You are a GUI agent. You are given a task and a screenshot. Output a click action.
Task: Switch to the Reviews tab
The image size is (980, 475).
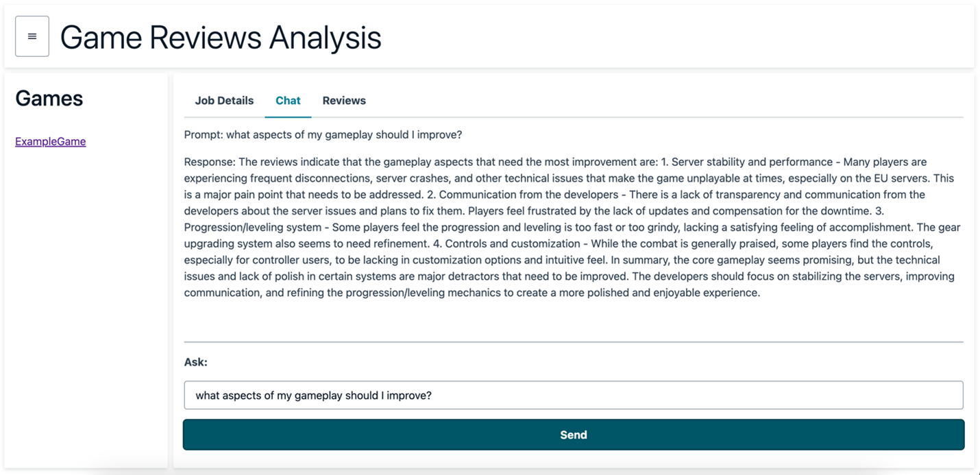pyautogui.click(x=344, y=101)
